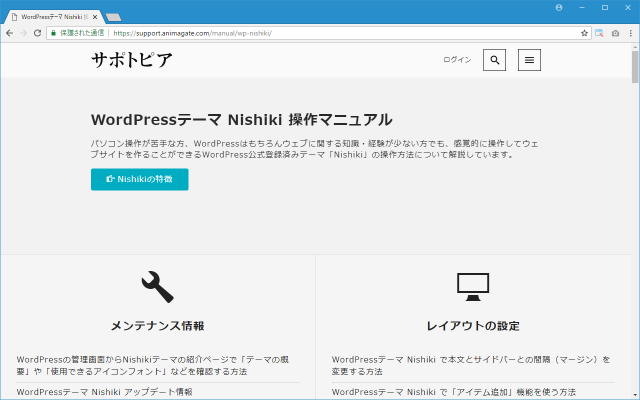Click the ログイン link
This screenshot has height=400, width=640.
pyautogui.click(x=457, y=60)
